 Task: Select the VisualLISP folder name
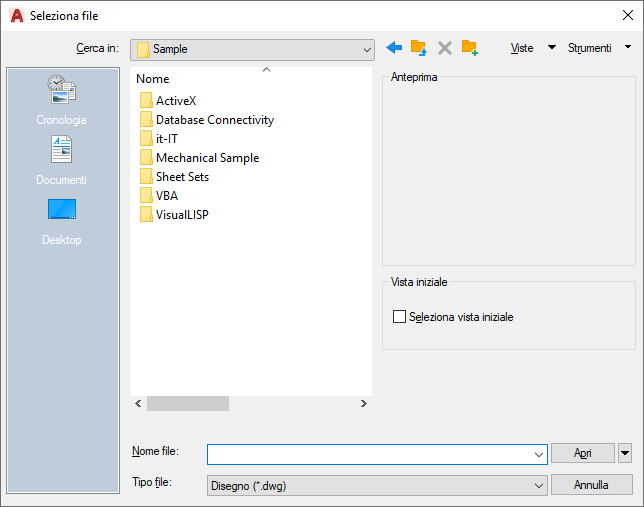(x=182, y=214)
